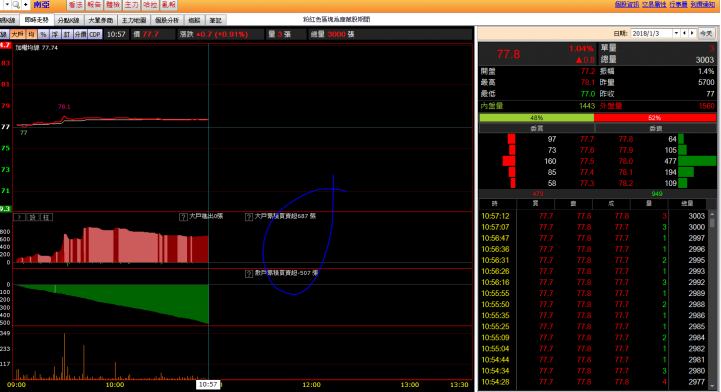Open the 到價通知 link

(x=703, y=4)
